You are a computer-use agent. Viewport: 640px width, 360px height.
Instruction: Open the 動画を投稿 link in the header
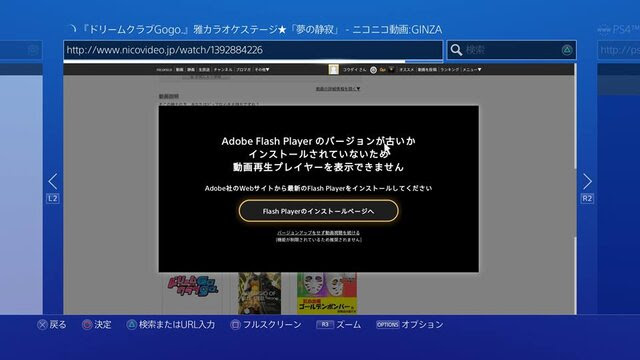click(427, 70)
